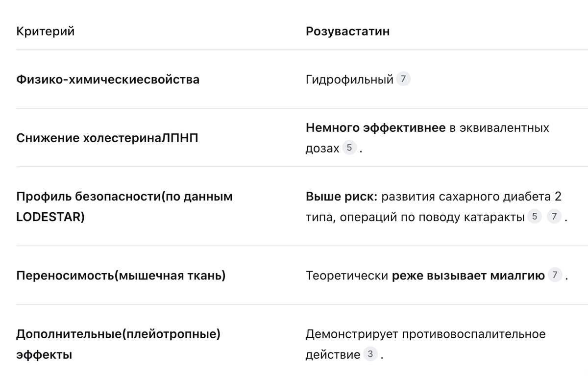Screen dimensions: 588x376
Task: Select the Переносимость(мышечная ткань) row label
Action: click(121, 276)
